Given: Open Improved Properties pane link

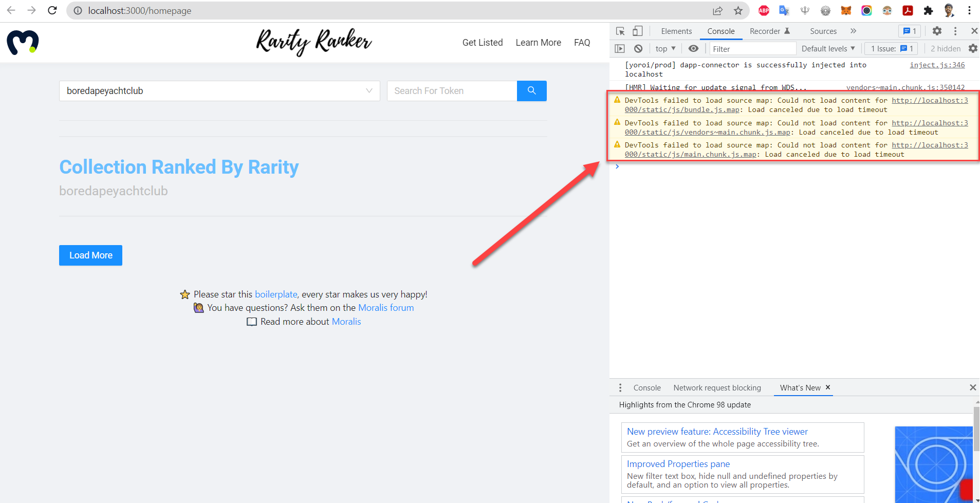Looking at the screenshot, I should click(x=678, y=464).
